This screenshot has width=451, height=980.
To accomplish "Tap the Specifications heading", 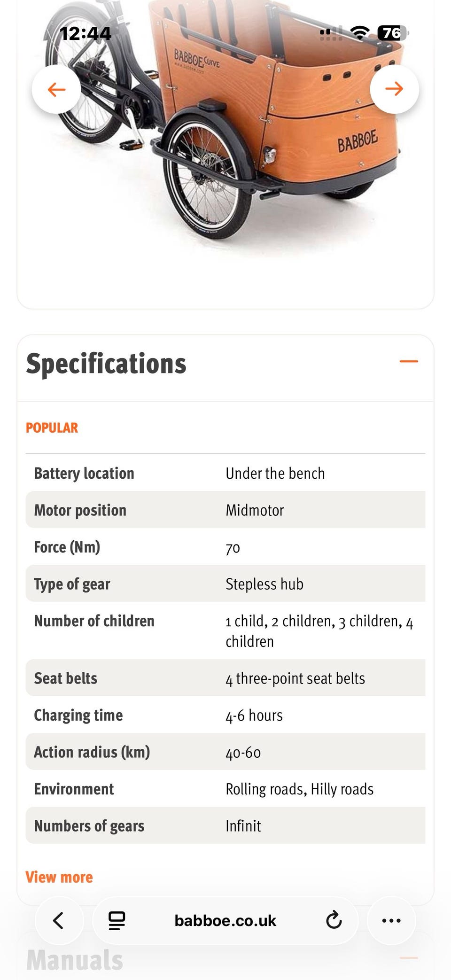I will point(106,364).
